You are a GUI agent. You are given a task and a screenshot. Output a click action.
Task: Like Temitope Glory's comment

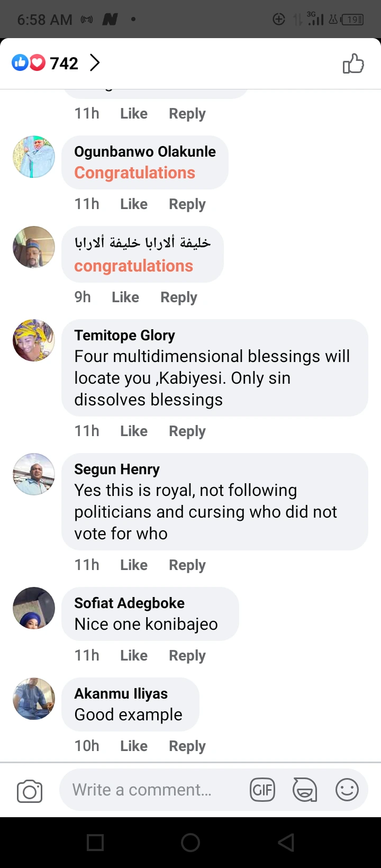134,431
